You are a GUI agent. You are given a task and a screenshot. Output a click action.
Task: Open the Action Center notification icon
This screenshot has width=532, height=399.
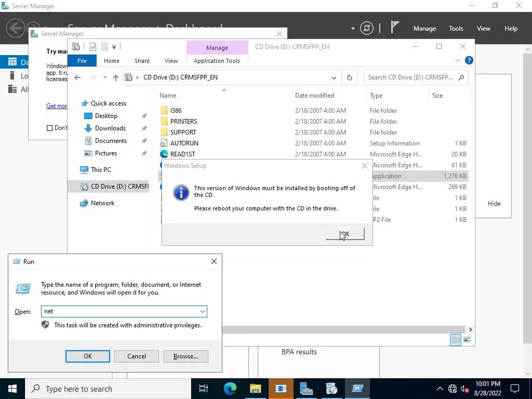pos(515,389)
